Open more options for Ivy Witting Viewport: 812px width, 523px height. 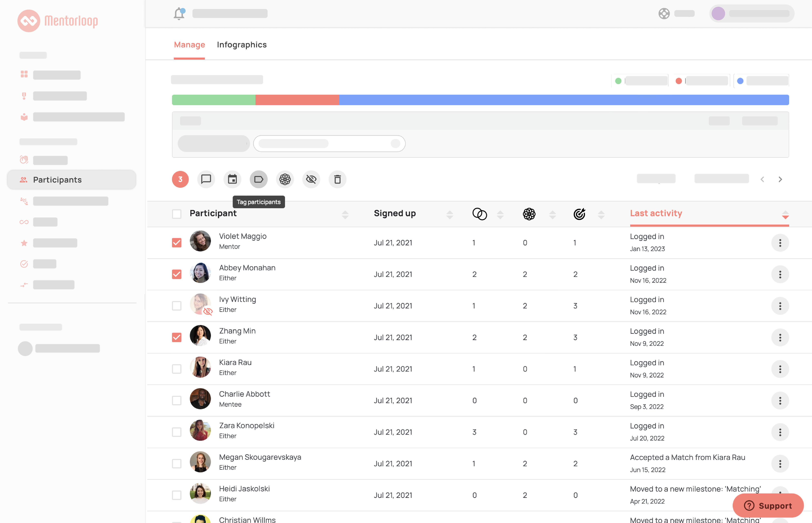point(780,306)
